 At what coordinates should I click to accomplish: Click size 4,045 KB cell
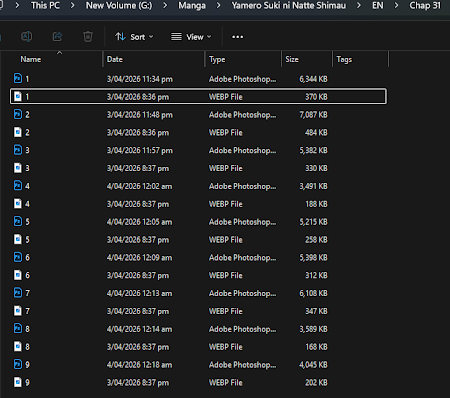pos(313,365)
